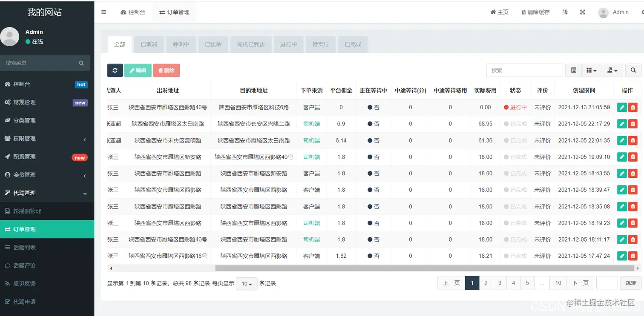Delete the order created 2021-12-05 19:09:10

[x=633, y=157]
